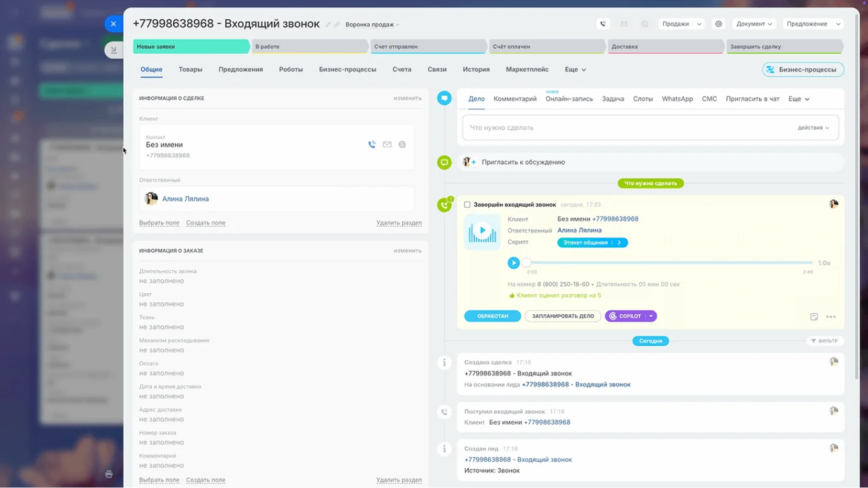The height and width of the screenshot is (488, 868).
Task: Start a call using the phone icon near the contact
Action: (x=372, y=144)
